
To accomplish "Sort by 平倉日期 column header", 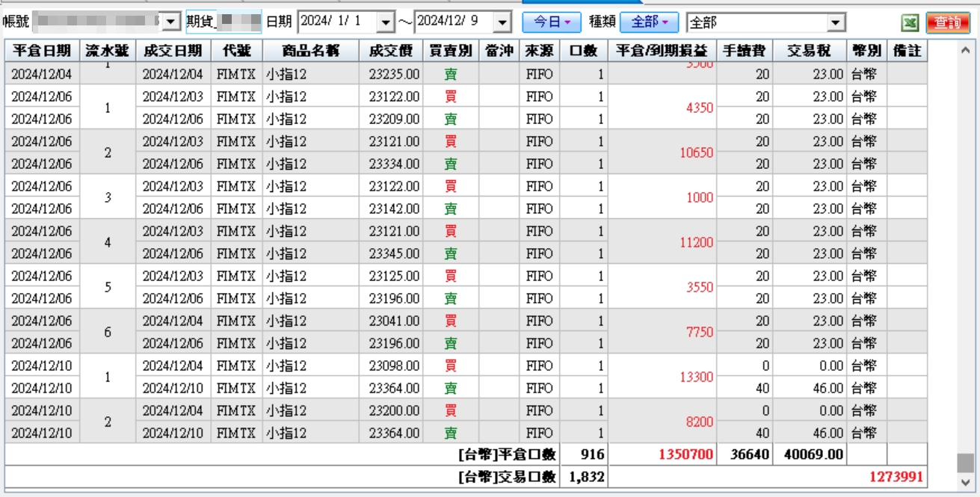I will 42,51.
